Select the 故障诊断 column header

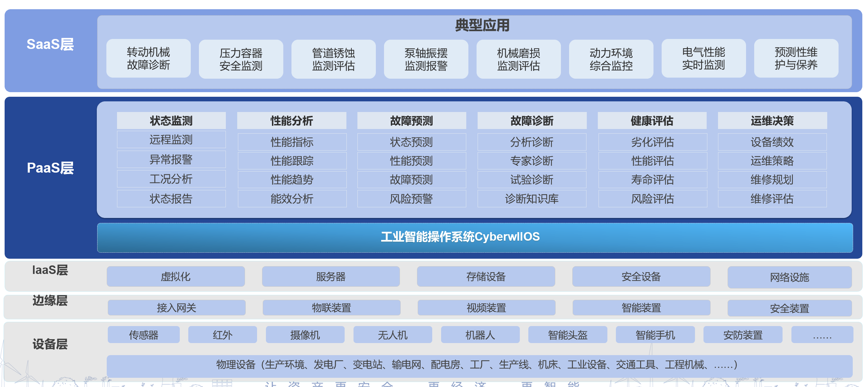point(532,120)
